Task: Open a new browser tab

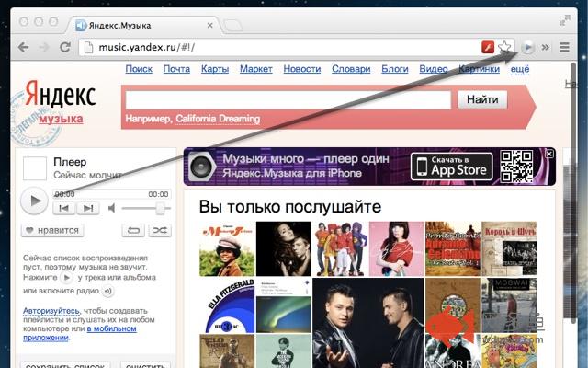Action: 232,26
